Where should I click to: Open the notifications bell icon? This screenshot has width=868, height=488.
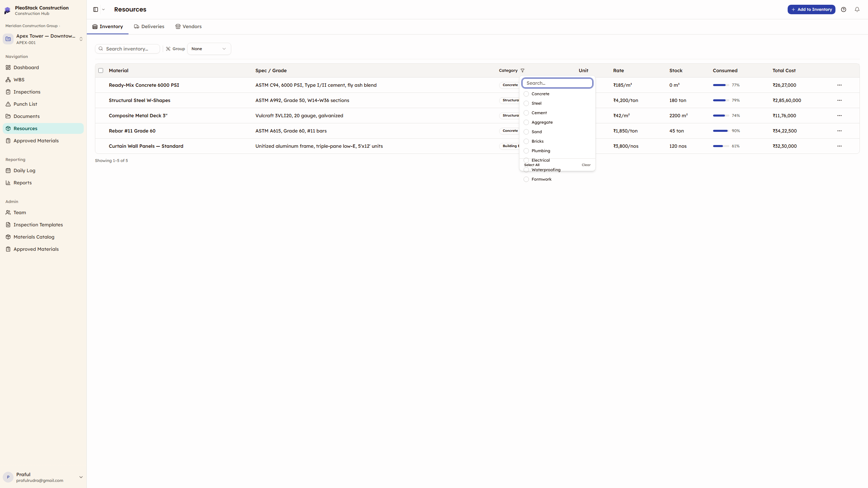857,9
